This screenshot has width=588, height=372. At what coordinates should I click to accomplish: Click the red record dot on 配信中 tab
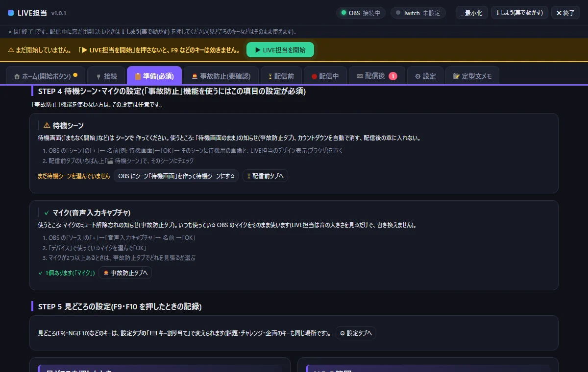(x=314, y=76)
